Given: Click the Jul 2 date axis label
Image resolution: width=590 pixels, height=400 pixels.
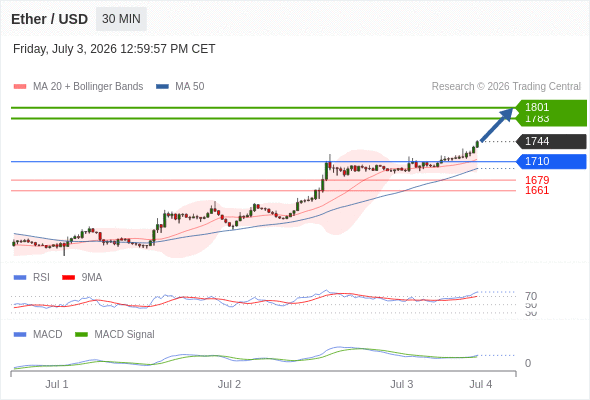Looking at the screenshot, I should tap(229, 384).
